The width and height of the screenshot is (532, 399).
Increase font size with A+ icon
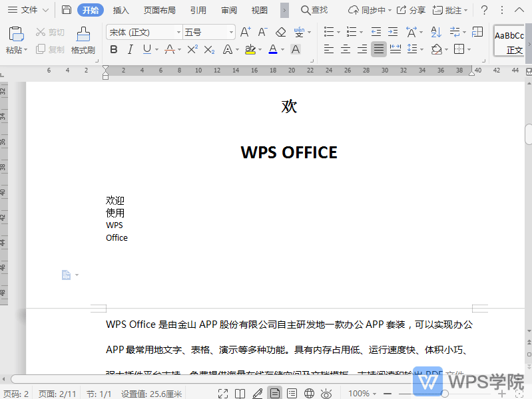click(245, 33)
